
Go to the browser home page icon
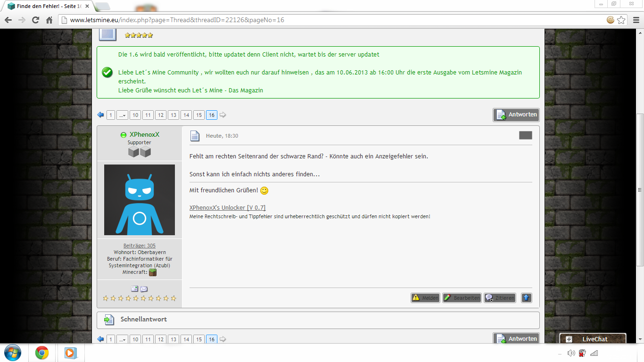click(49, 20)
